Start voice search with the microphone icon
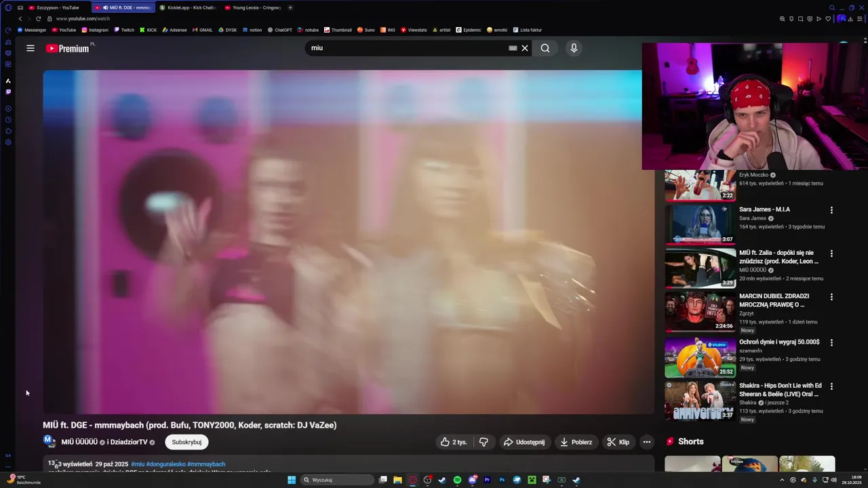The image size is (868, 488). click(x=574, y=48)
